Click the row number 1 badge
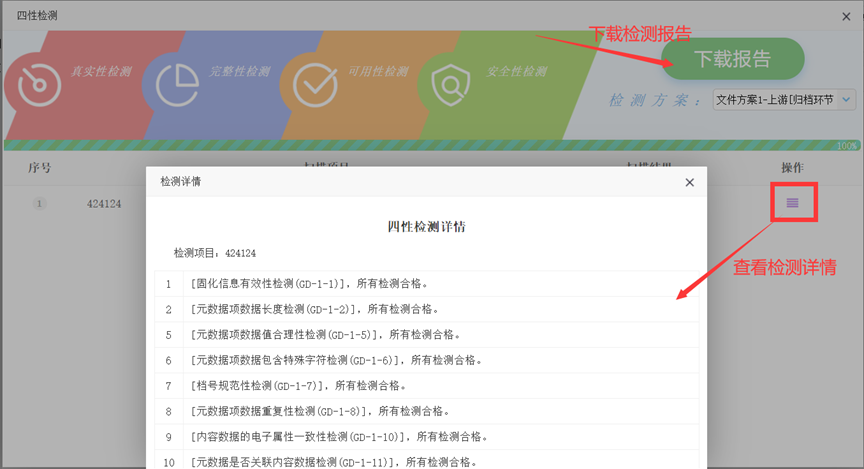 [39, 204]
